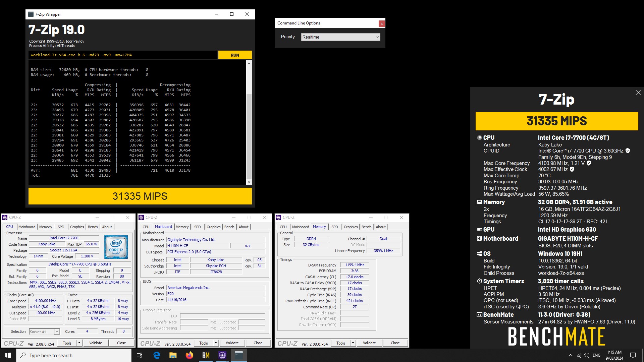
Task: Click BIOS date value 11/16/2016
Action: pos(216,300)
